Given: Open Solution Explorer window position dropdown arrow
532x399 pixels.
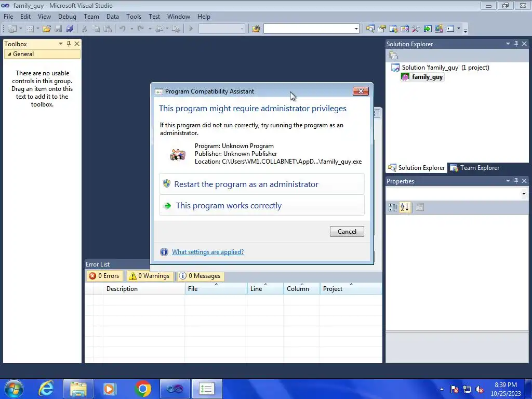Looking at the screenshot, I should click(508, 44).
